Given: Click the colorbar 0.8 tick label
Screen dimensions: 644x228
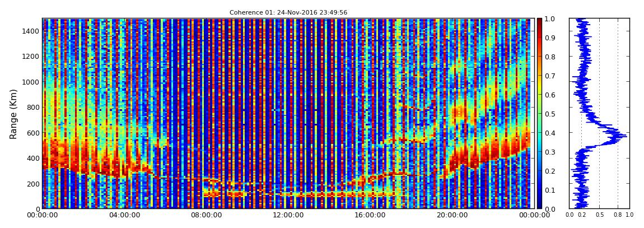Looking at the screenshot, I should 549,57.
